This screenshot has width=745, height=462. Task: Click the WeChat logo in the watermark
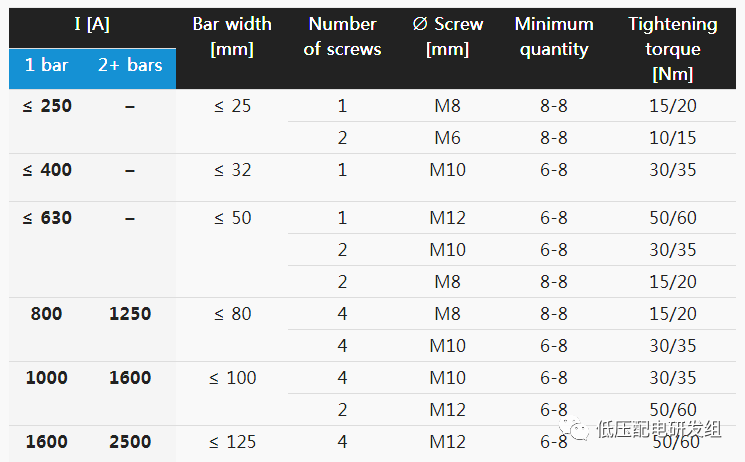pos(577,429)
